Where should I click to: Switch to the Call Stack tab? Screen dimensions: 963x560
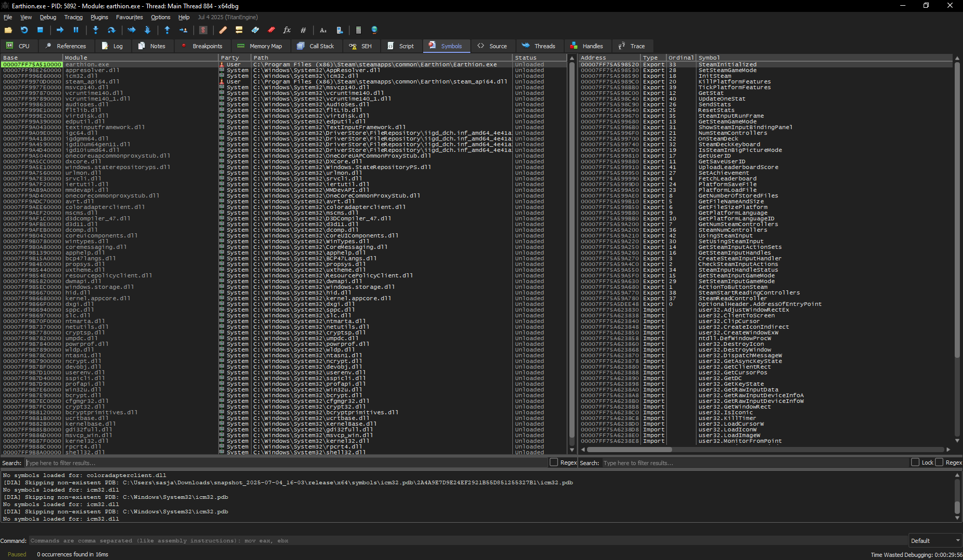[x=316, y=46]
